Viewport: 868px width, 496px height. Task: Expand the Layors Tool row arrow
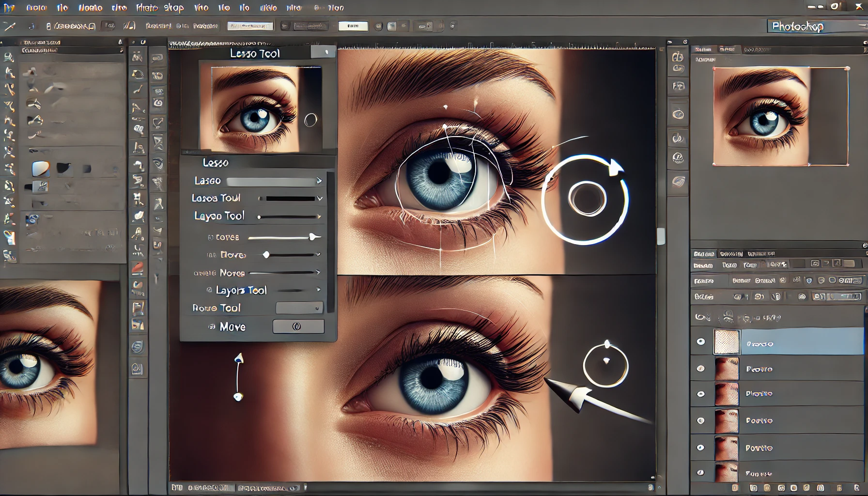tap(318, 290)
